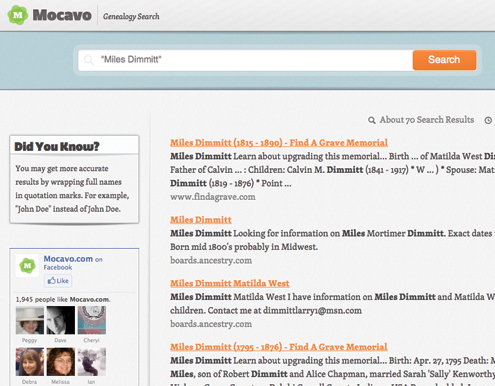
Task: Click the Genealogy Search tagline
Action: coord(131,16)
